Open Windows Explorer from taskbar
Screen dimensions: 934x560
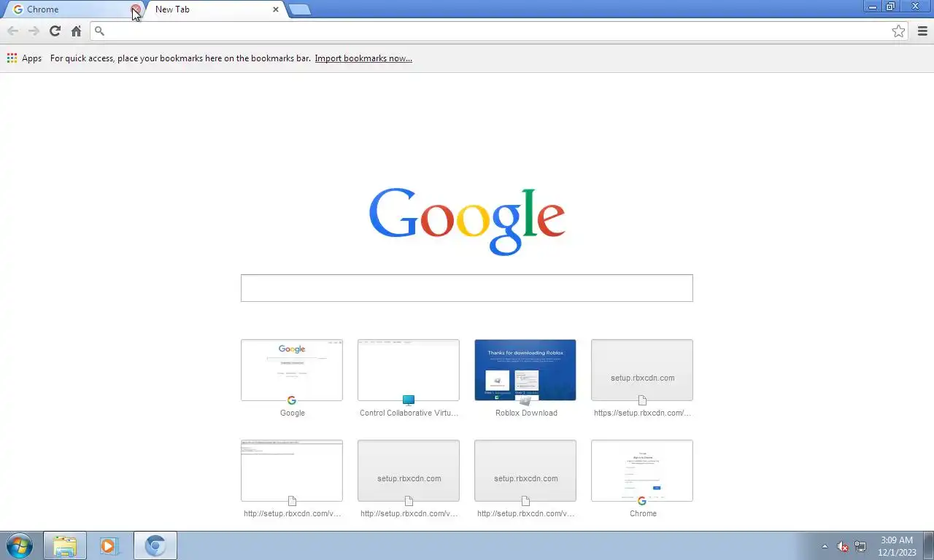click(x=65, y=545)
